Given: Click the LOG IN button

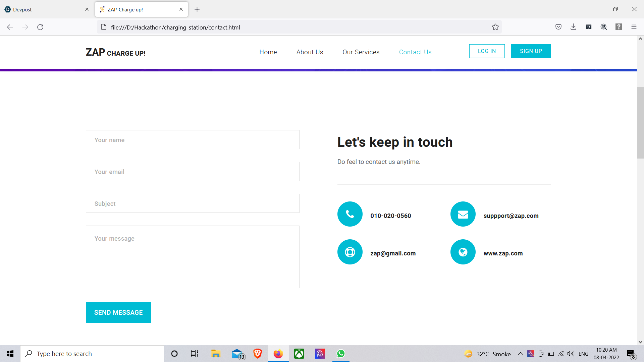Looking at the screenshot, I should click(487, 51).
